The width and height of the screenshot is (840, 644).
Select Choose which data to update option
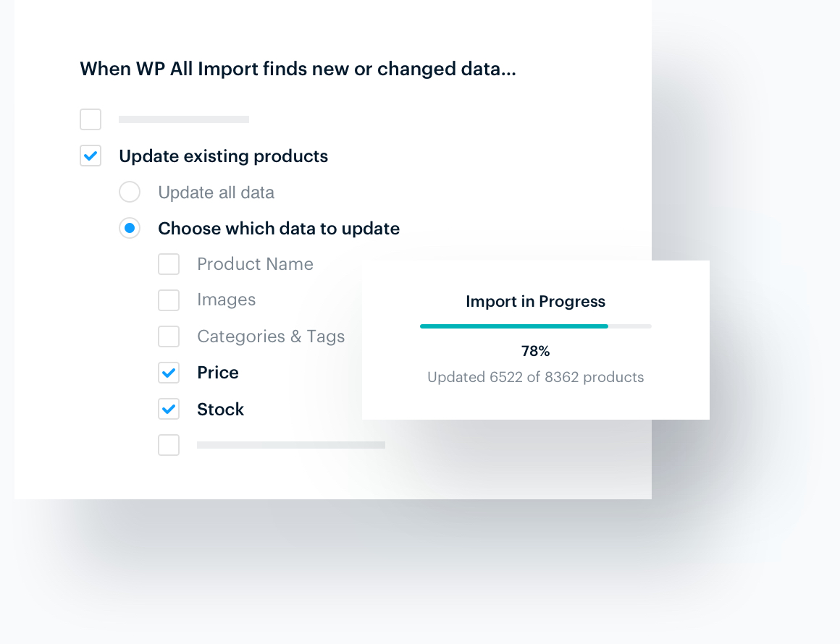click(x=130, y=228)
